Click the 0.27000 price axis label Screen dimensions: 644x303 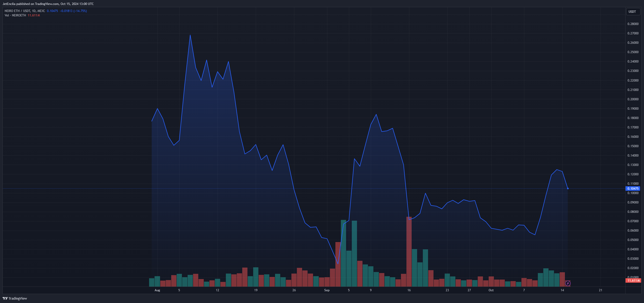click(x=633, y=33)
